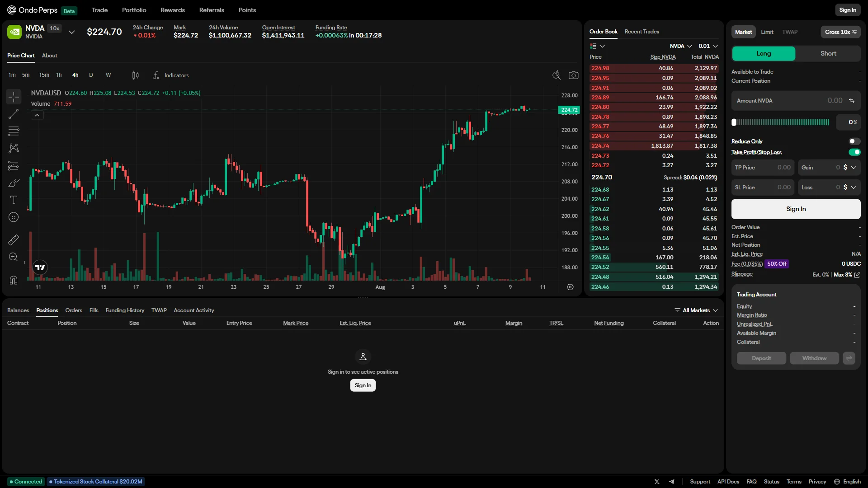Open the emoji icons tool
868x488 pixels.
point(14,217)
